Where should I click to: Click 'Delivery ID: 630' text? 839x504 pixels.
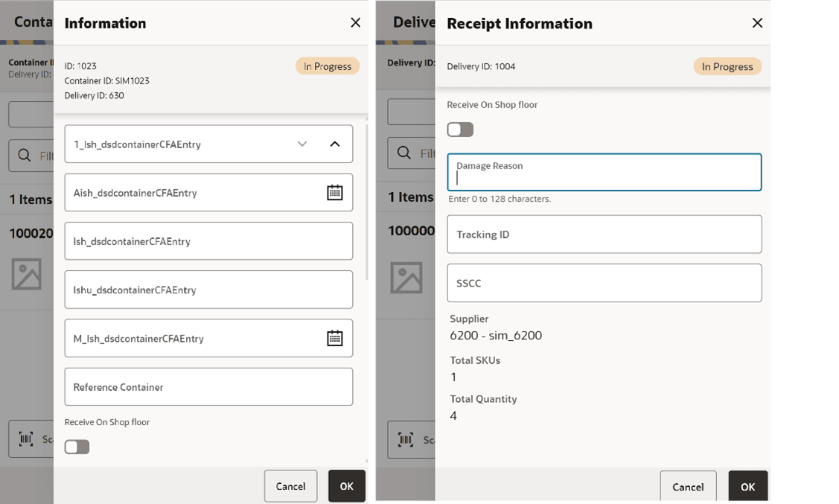94,96
